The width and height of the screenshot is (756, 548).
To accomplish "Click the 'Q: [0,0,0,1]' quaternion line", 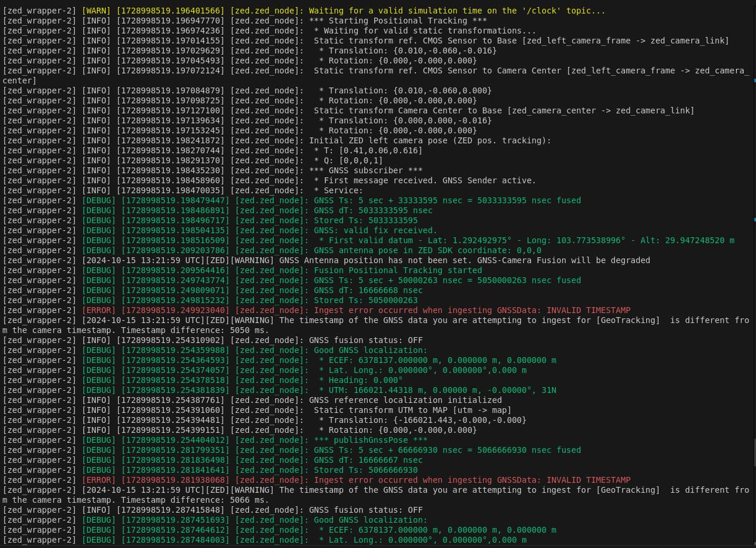I will (348, 160).
